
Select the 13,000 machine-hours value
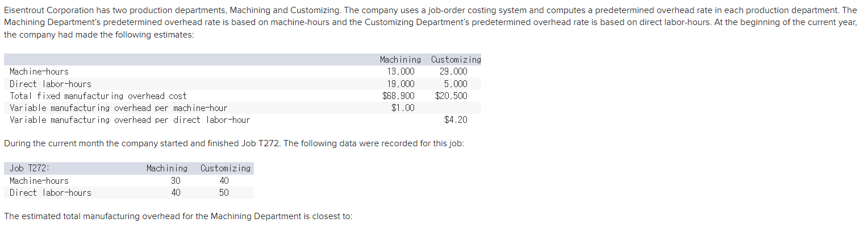pyautogui.click(x=400, y=72)
